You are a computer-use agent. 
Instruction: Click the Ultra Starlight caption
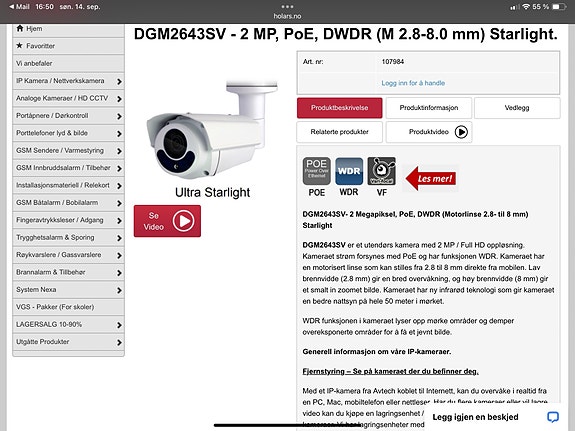click(212, 192)
